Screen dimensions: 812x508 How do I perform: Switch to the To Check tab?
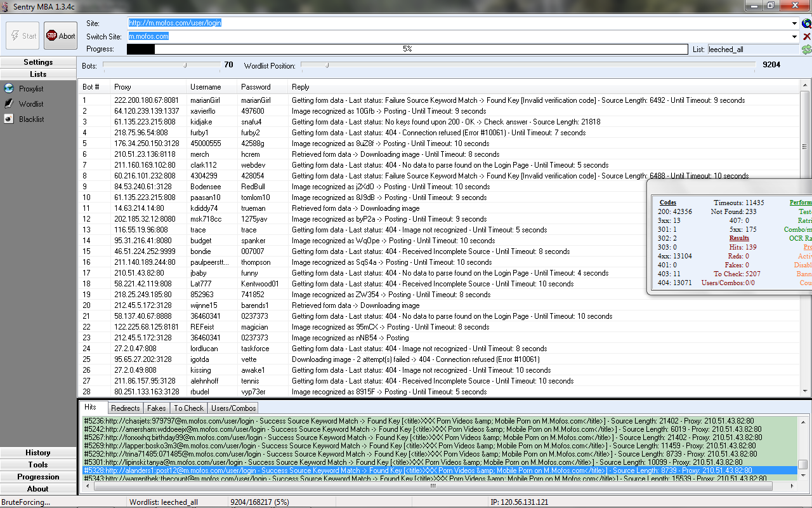189,408
